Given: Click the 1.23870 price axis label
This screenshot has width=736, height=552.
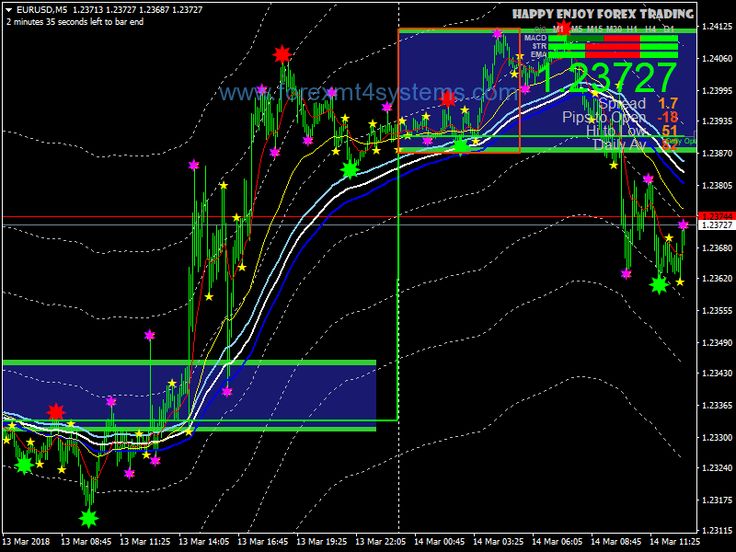Looking at the screenshot, I should (x=717, y=153).
